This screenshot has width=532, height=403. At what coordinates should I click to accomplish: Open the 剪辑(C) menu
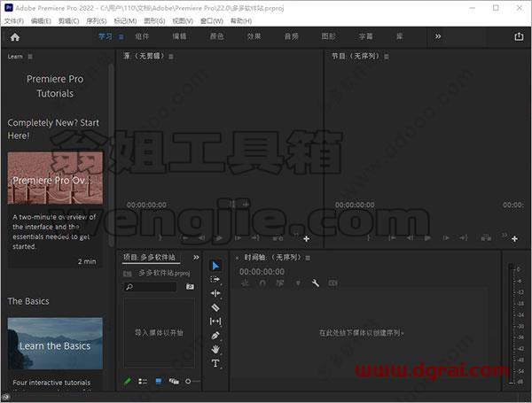click(68, 21)
